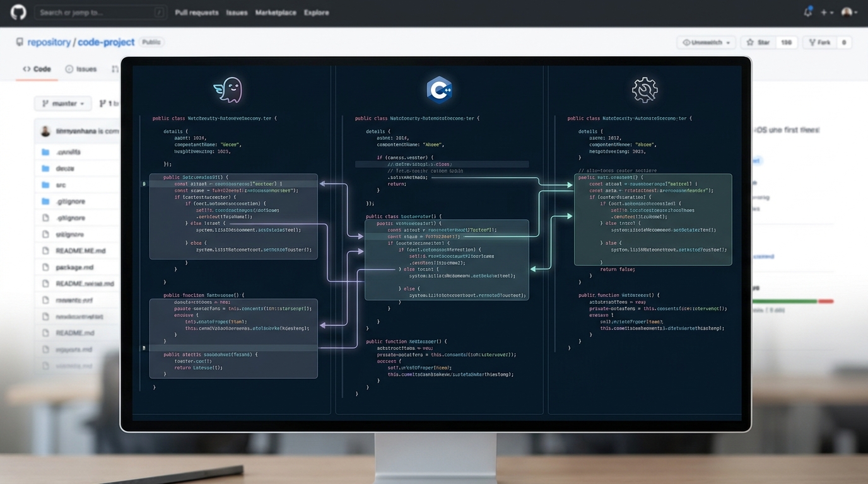Switch to the Code tab
Viewport: 868px width, 484px height.
[37, 69]
